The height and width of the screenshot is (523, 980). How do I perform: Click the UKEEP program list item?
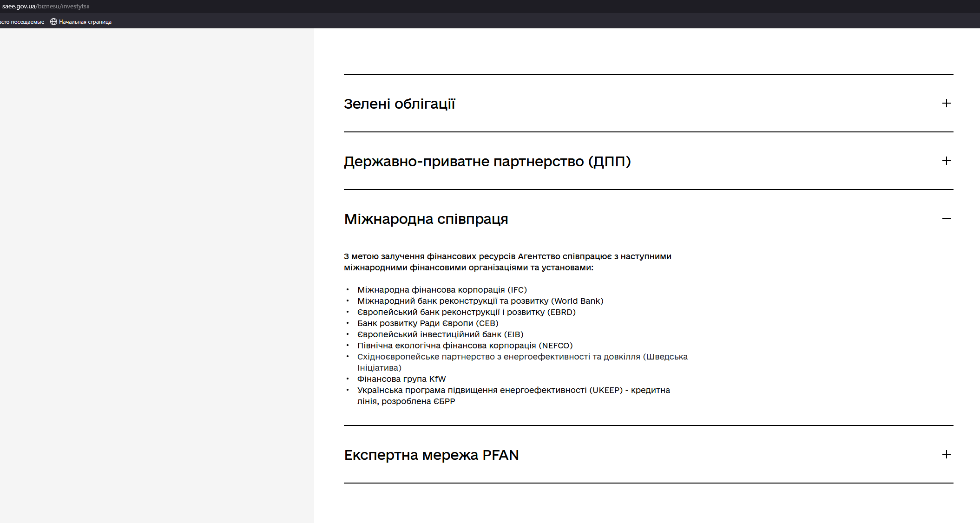pos(513,390)
